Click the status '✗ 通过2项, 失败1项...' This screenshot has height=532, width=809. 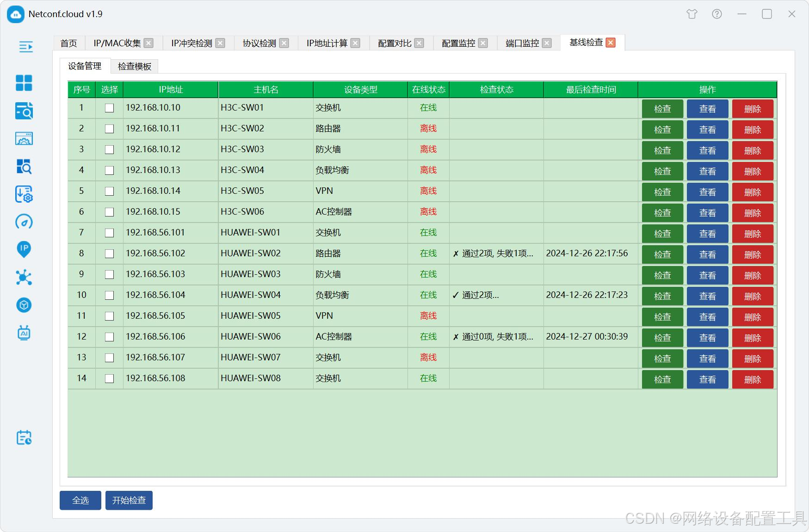click(493, 254)
